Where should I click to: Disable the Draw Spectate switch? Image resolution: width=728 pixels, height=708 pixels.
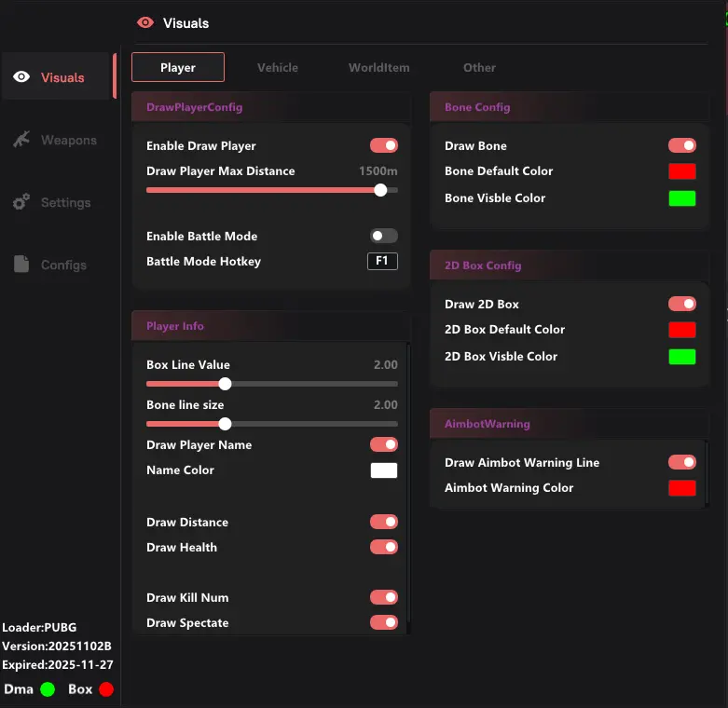pos(384,622)
